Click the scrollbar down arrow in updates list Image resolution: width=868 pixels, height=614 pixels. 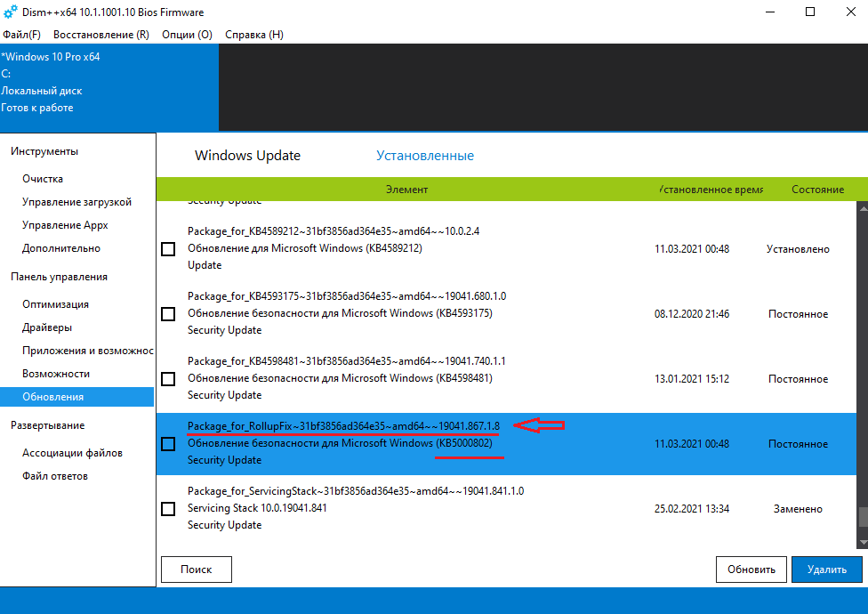pyautogui.click(x=862, y=541)
